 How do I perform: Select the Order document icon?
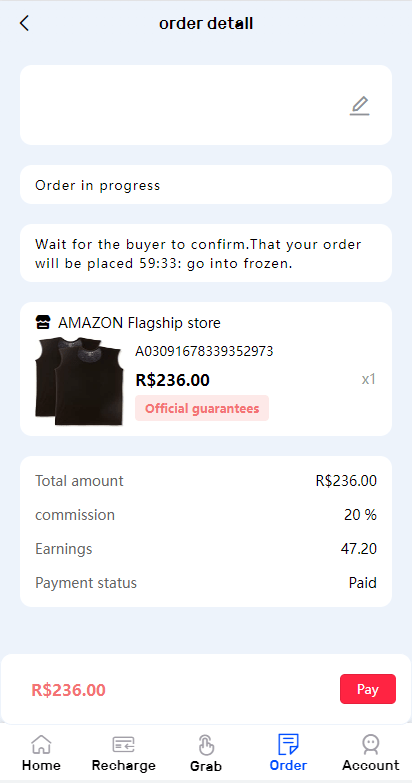tap(288, 744)
